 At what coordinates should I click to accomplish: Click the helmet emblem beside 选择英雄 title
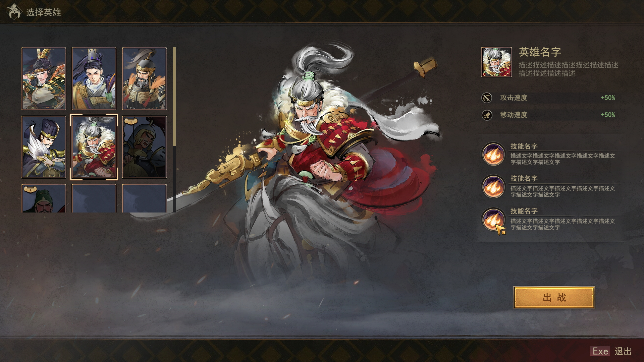[x=14, y=12]
